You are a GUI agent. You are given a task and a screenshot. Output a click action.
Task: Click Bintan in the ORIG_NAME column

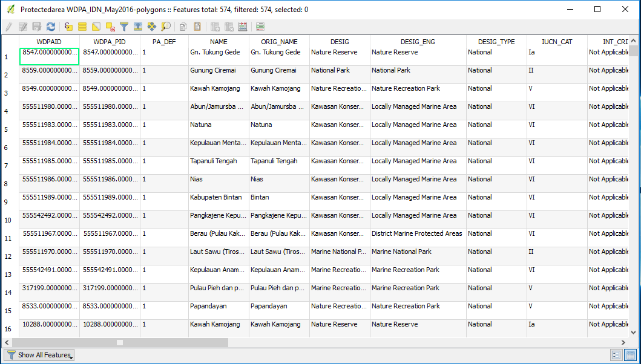(x=279, y=202)
